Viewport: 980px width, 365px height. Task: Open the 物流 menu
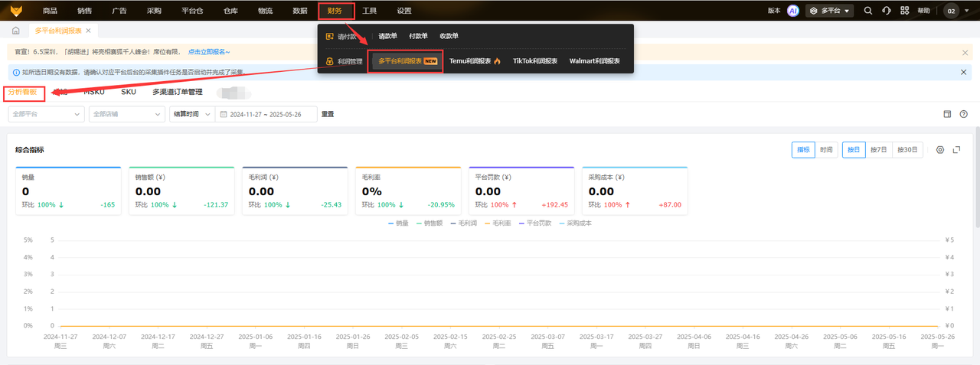click(265, 11)
